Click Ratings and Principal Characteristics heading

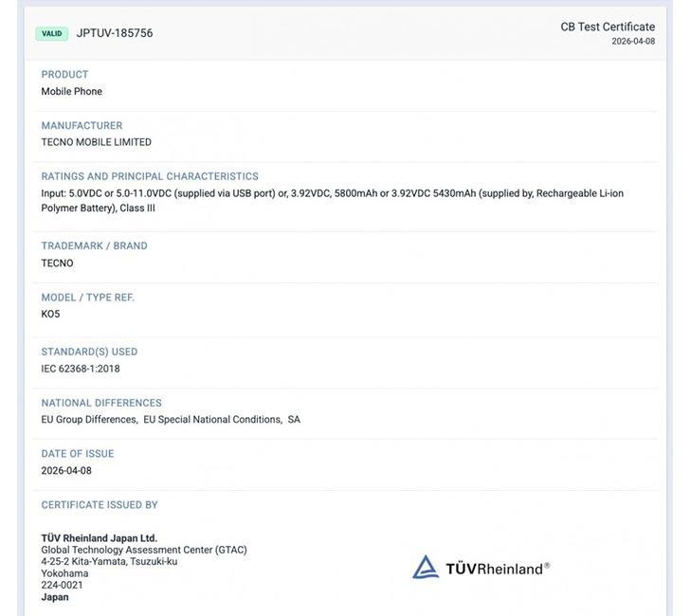150,176
